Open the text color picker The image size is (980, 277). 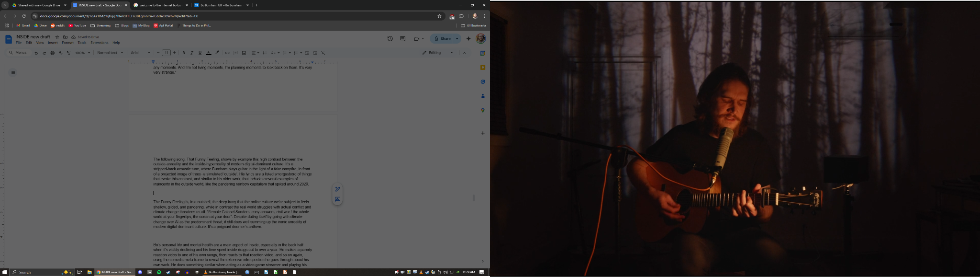208,53
